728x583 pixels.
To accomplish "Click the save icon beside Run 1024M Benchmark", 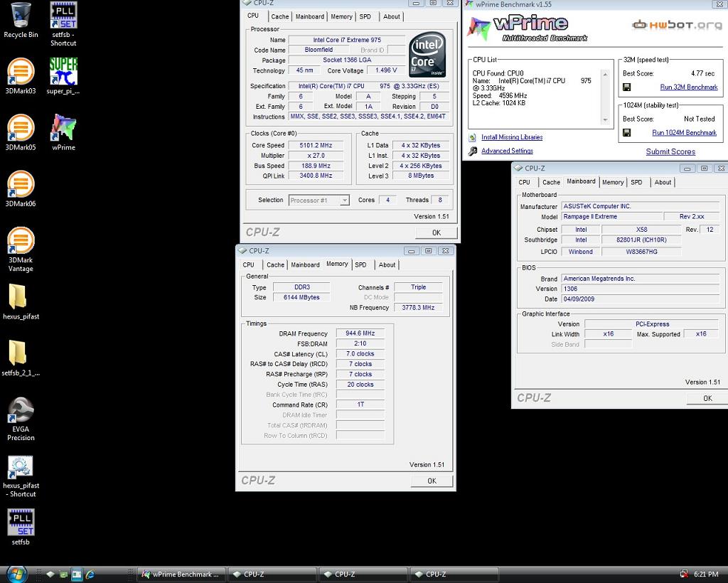I will click(627, 133).
